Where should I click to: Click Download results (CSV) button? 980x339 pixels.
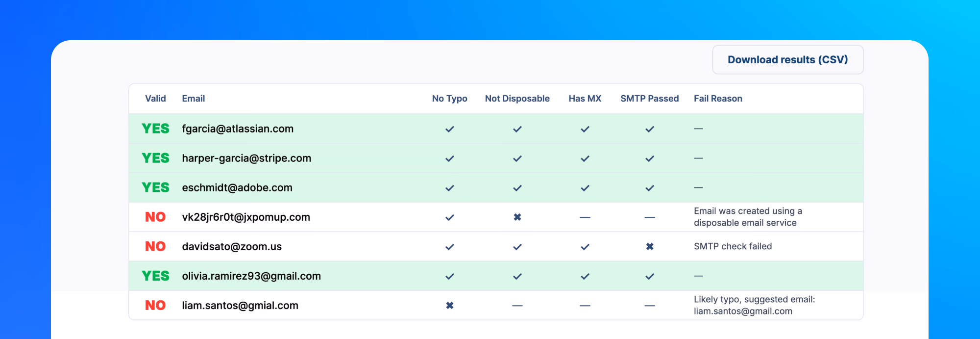[787, 60]
